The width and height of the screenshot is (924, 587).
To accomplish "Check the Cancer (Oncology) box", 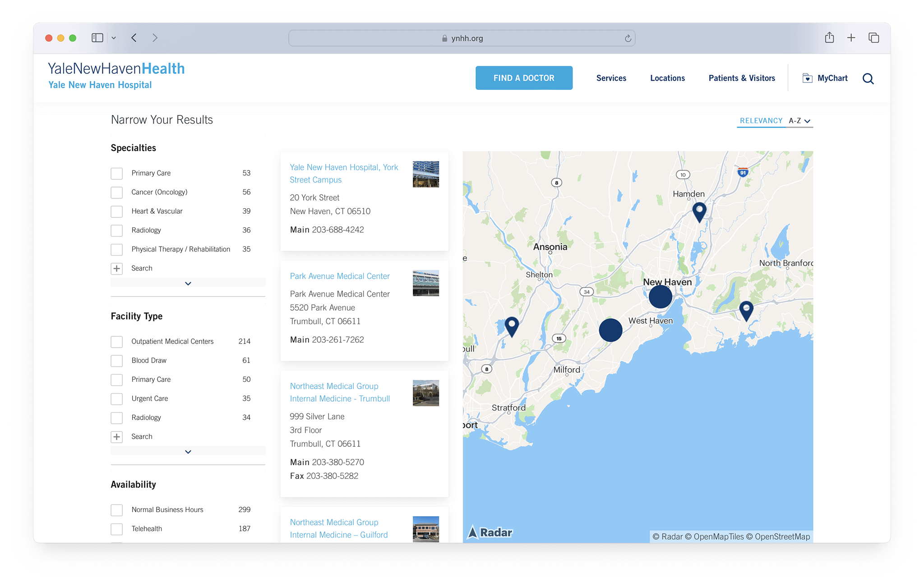I will [117, 193].
